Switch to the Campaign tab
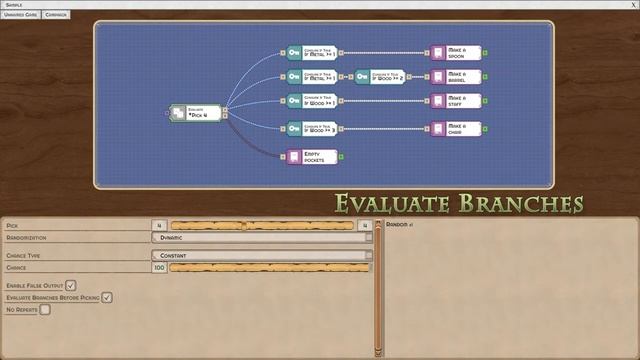This screenshot has height=360, width=640. click(x=56, y=15)
